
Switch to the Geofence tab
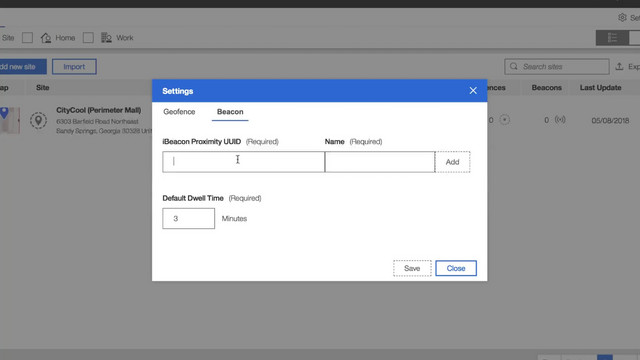click(179, 111)
